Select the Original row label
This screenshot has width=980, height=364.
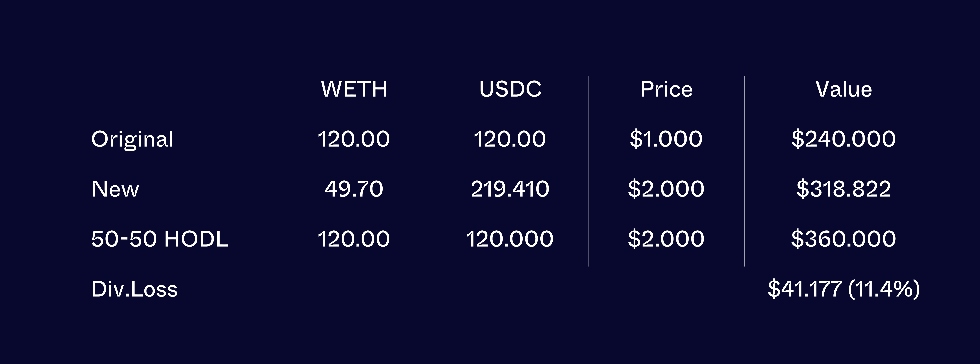[132, 139]
